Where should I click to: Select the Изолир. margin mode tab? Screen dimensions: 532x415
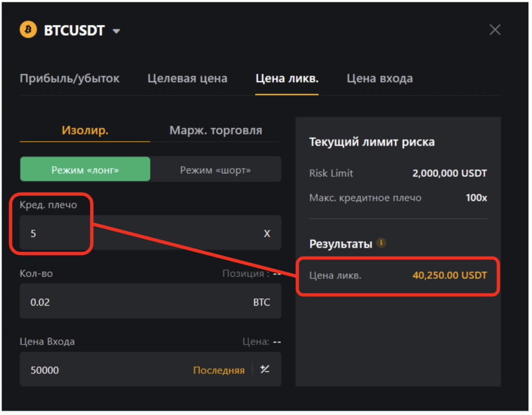85,131
